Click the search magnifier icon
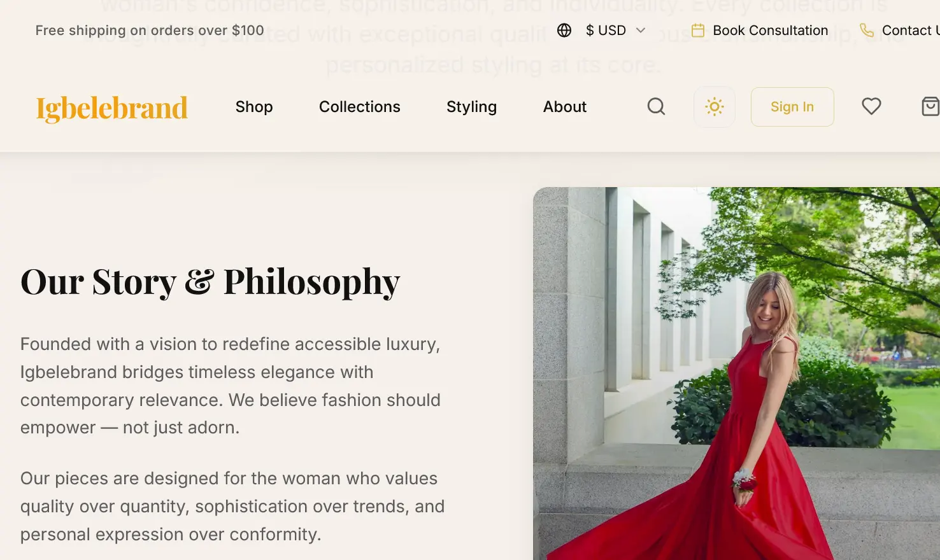This screenshot has width=940, height=560. [x=656, y=107]
